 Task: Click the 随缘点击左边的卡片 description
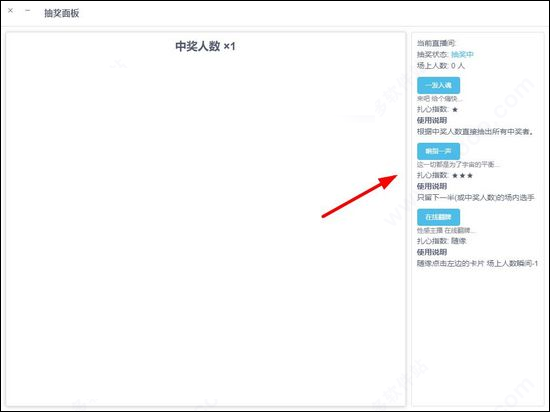coord(477,263)
